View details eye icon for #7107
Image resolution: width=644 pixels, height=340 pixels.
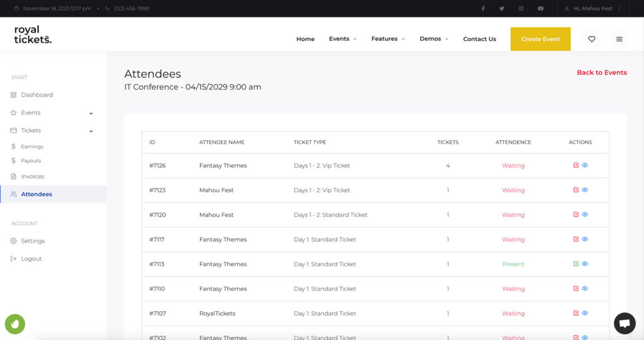585,313
